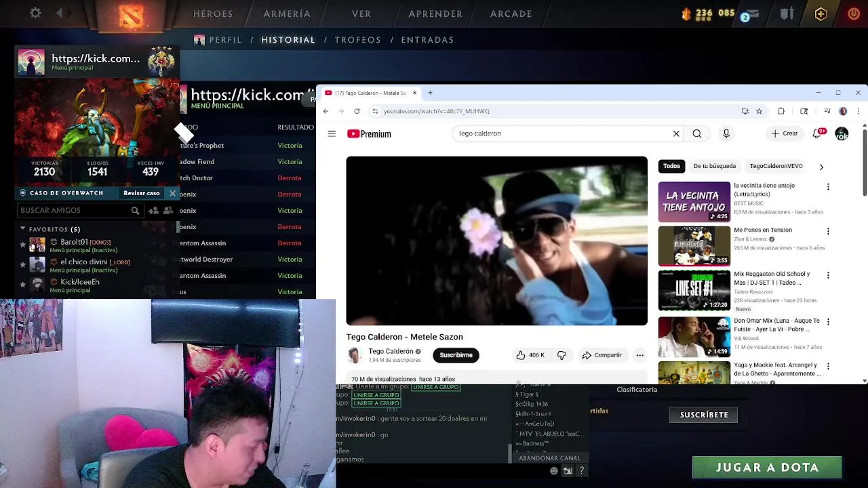
Task: Click Suscribirme button for Tego Calderón
Action: tap(456, 355)
